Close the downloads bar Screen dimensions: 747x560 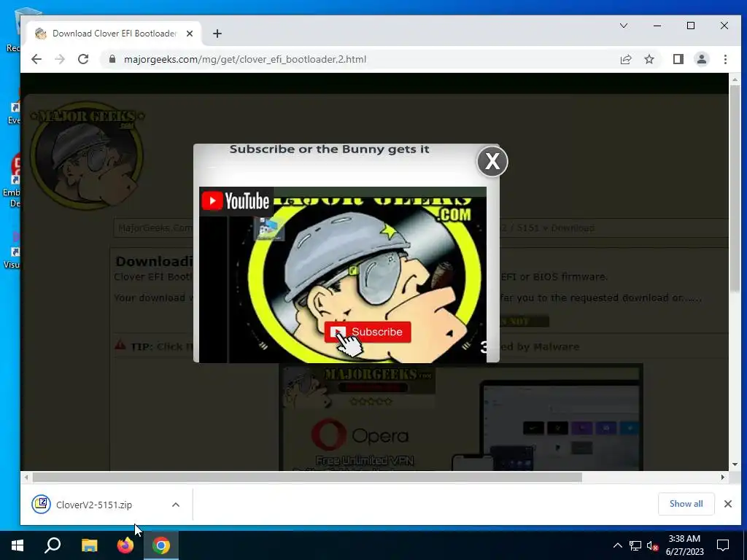(x=728, y=504)
